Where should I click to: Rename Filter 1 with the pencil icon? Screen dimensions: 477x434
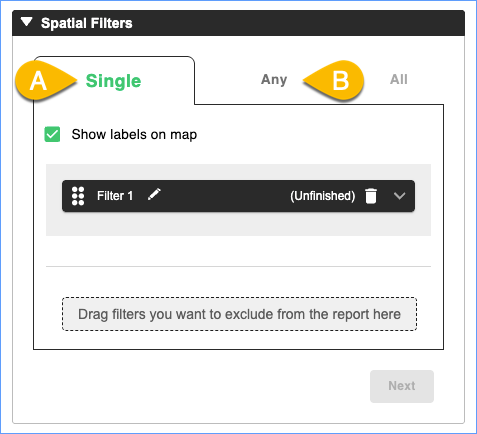[154, 194]
